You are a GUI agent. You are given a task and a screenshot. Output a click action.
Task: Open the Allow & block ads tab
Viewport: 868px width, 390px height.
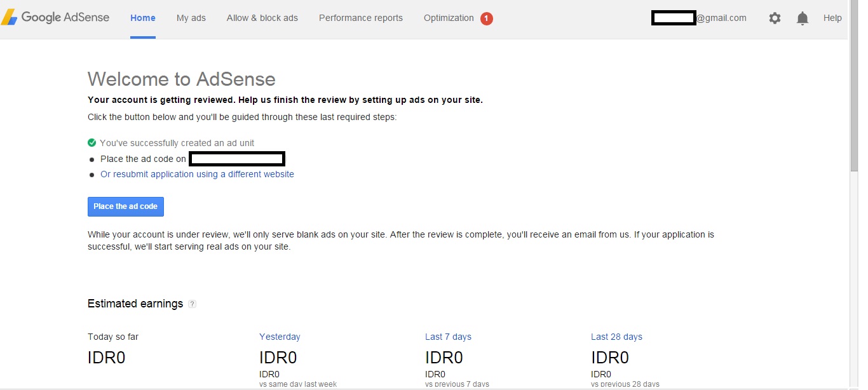(x=262, y=18)
